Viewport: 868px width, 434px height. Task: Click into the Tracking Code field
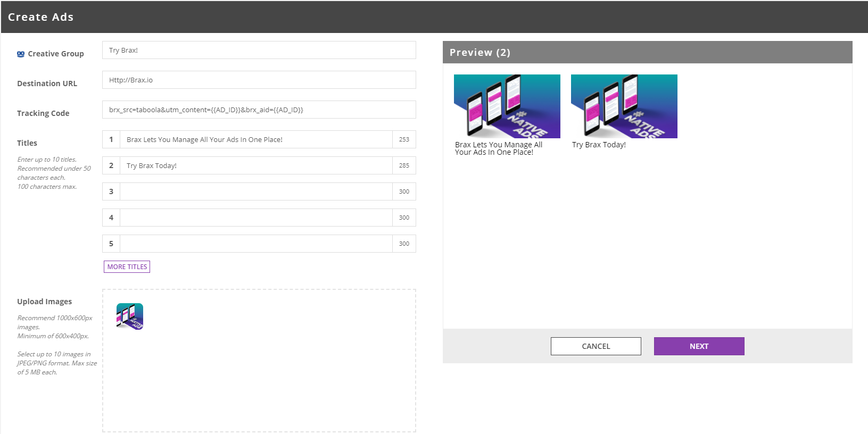pyautogui.click(x=259, y=110)
